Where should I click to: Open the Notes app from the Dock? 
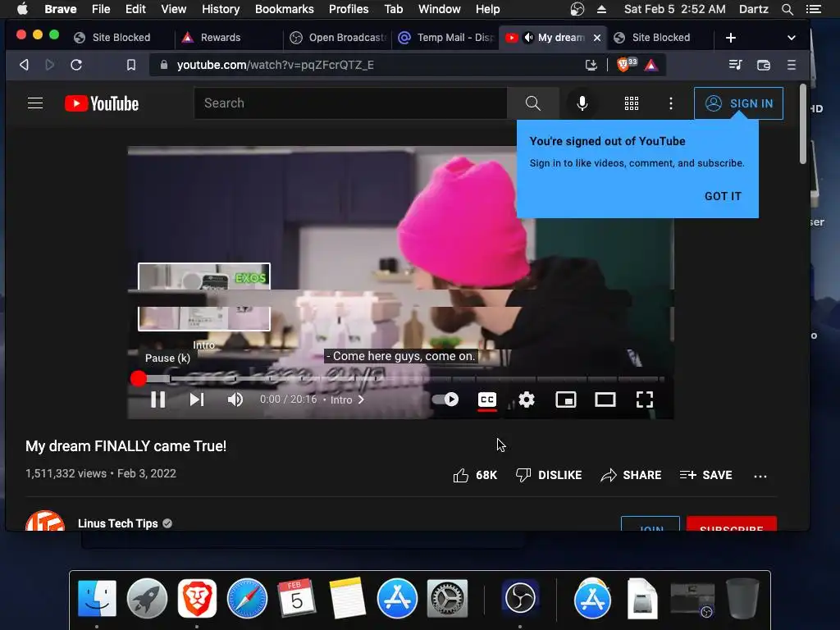tap(347, 598)
